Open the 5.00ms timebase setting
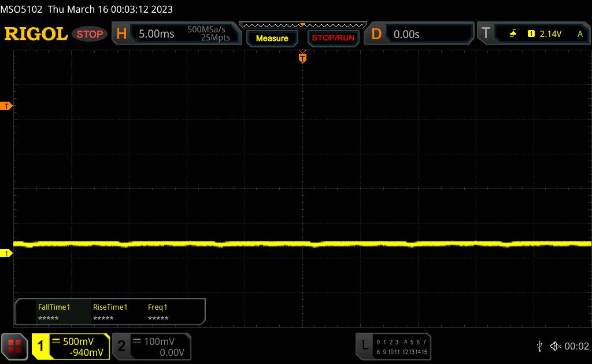The height and width of the screenshot is (364, 592). click(x=157, y=34)
